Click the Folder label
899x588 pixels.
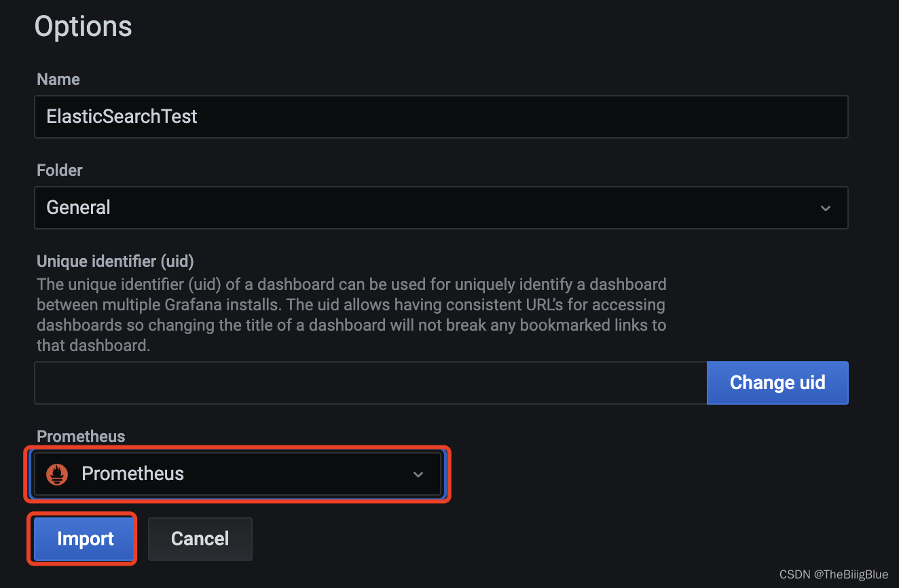[x=59, y=170]
